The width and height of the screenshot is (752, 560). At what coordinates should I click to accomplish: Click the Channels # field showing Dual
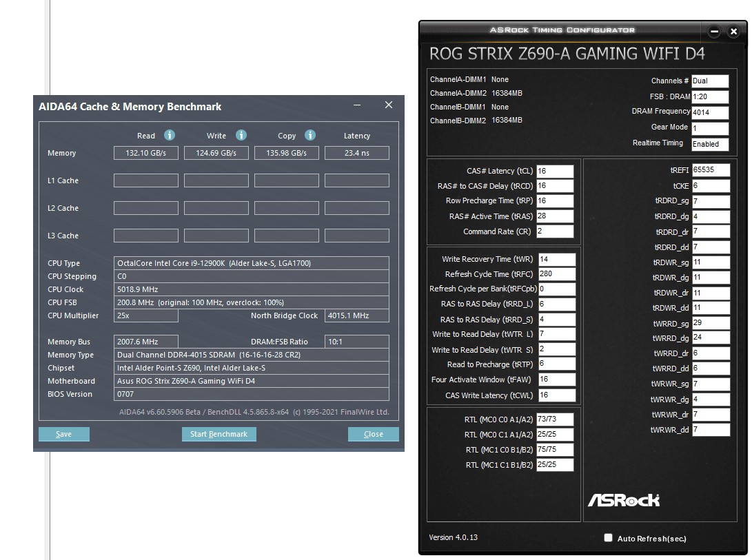[710, 81]
